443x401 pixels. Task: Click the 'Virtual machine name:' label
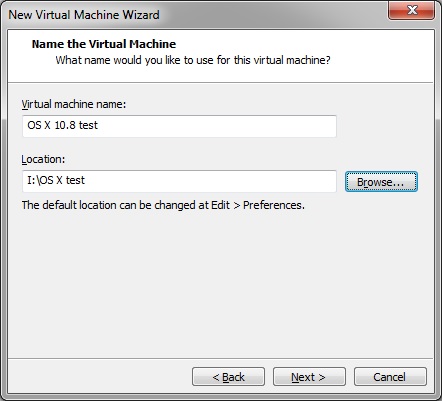tap(74, 104)
